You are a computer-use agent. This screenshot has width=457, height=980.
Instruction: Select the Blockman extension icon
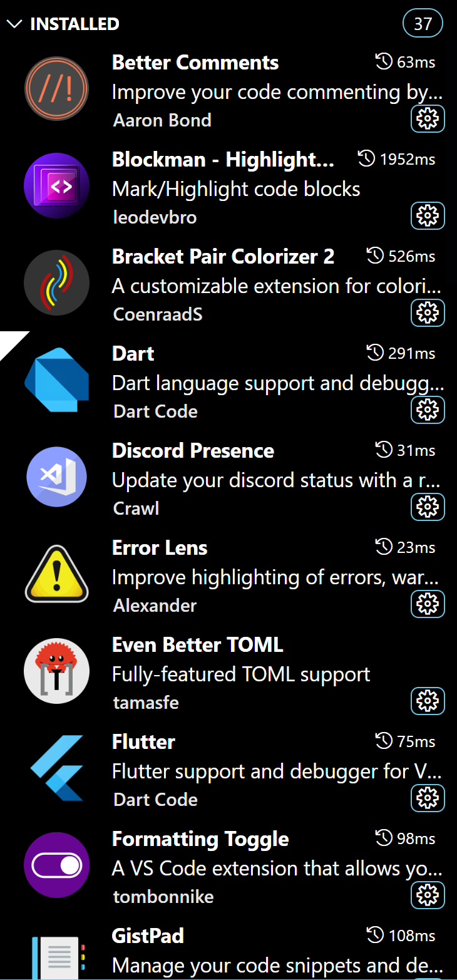pos(56,185)
